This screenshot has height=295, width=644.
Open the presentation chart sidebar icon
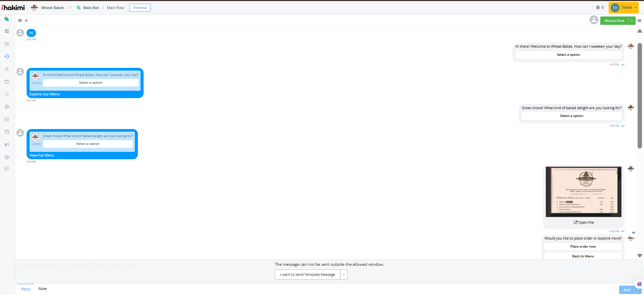click(x=7, y=44)
